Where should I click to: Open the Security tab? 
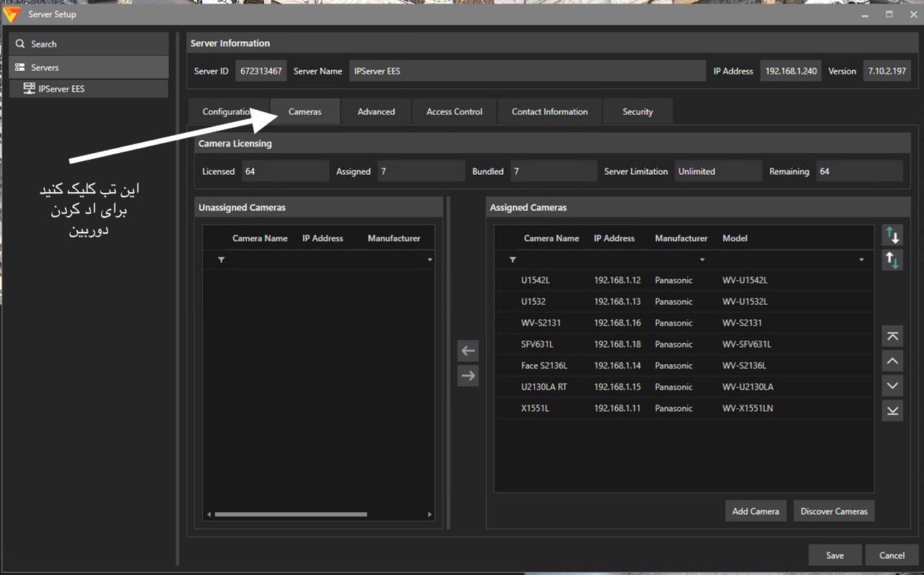(x=637, y=112)
